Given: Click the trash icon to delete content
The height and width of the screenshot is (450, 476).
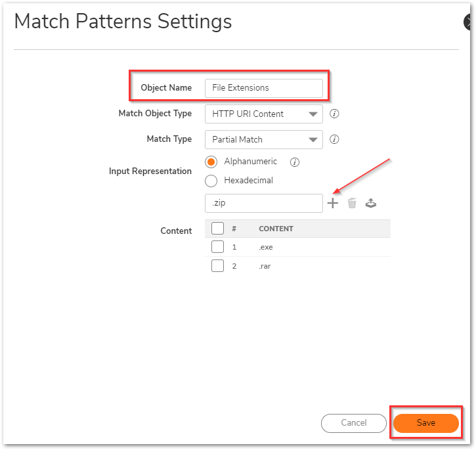Looking at the screenshot, I should pos(352,204).
